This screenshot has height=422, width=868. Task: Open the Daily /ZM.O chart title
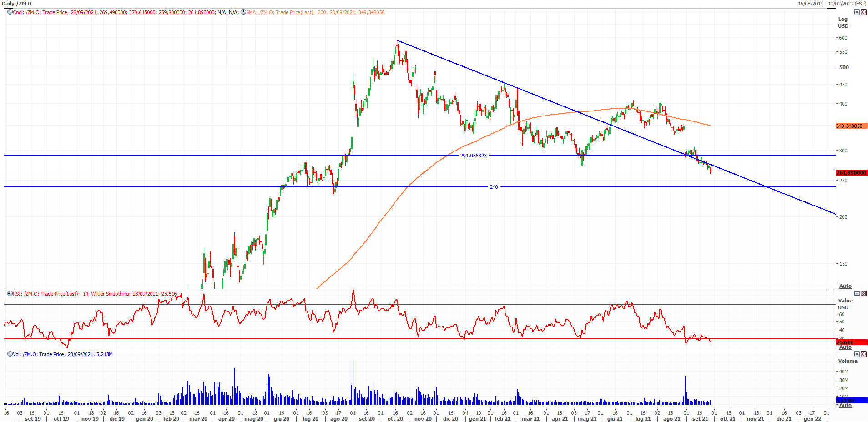(x=17, y=4)
